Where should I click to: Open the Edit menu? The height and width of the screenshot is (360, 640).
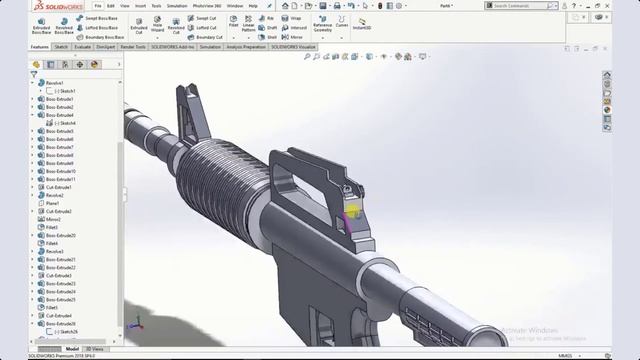tap(111, 6)
